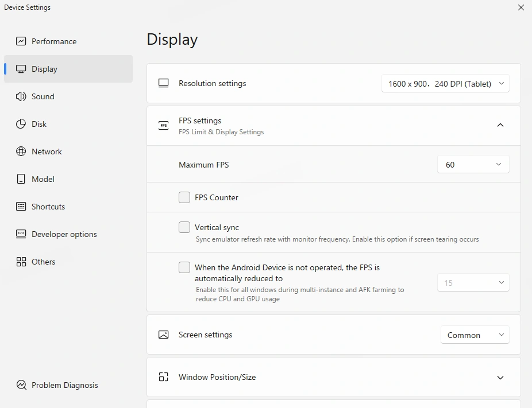Click the Sync emulator refresh rate description
Viewport: 532px width, 408px height.
337,239
